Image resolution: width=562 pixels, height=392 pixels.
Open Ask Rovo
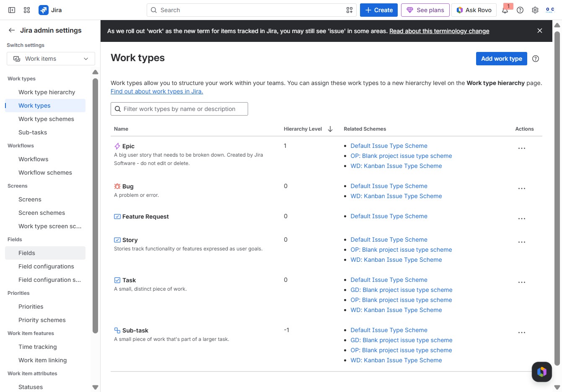(x=474, y=10)
